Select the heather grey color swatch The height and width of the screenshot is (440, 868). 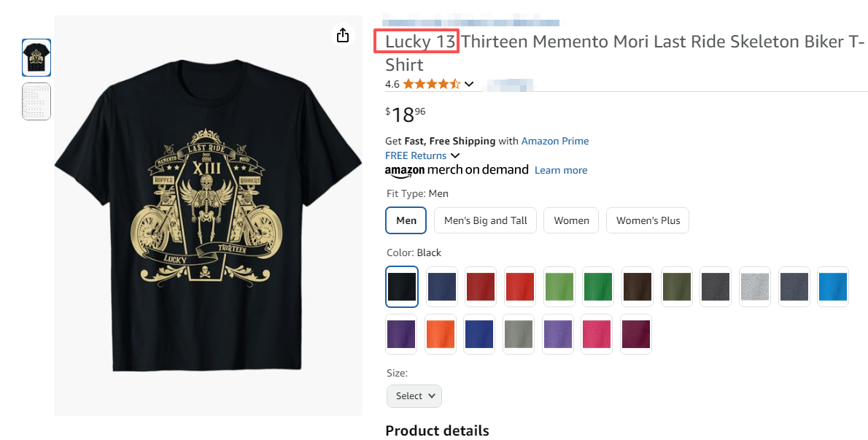point(754,287)
